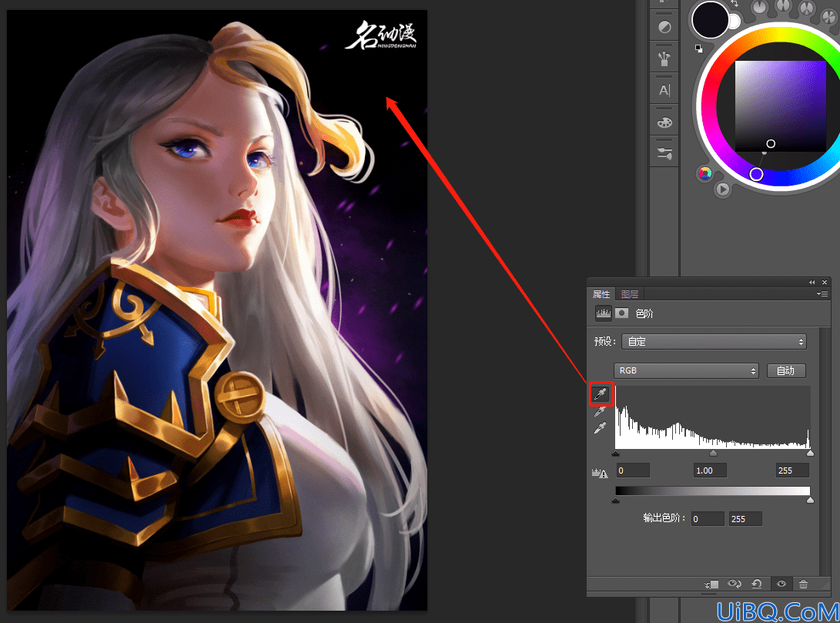The width and height of the screenshot is (840, 623).
Task: Open the brush settings panel icon
Action: pos(664,154)
